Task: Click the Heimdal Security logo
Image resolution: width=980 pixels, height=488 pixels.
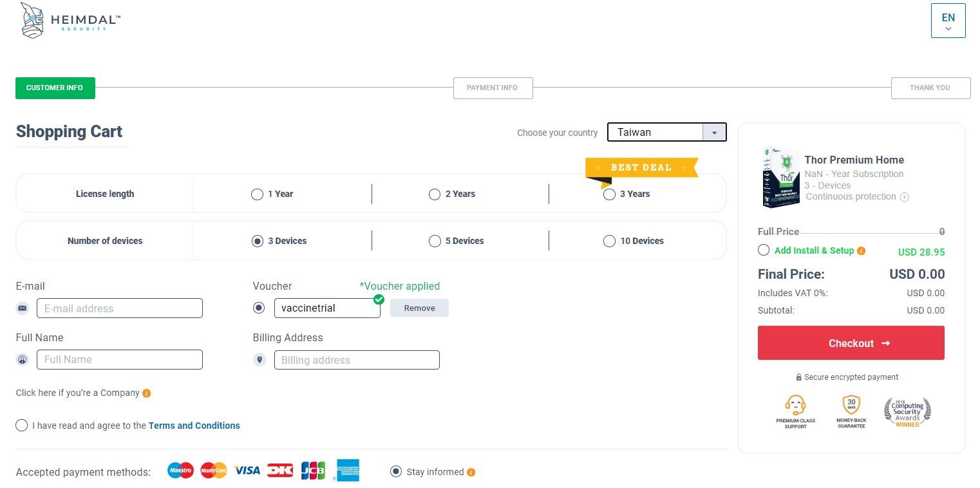Action: (x=70, y=21)
